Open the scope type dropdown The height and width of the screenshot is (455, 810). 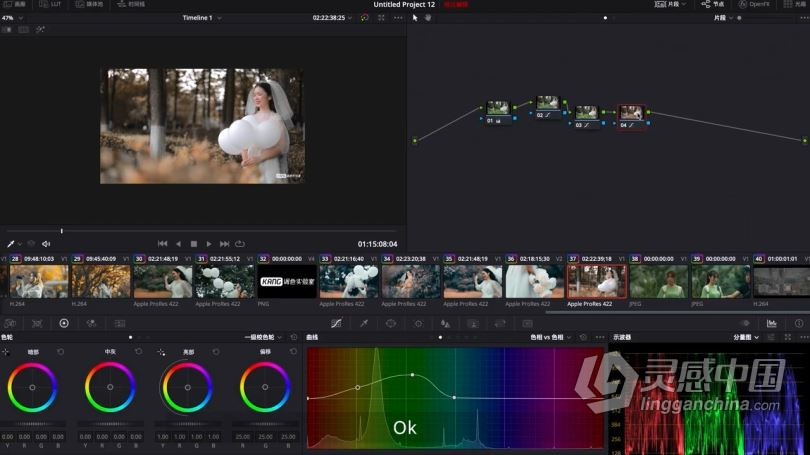[746, 337]
